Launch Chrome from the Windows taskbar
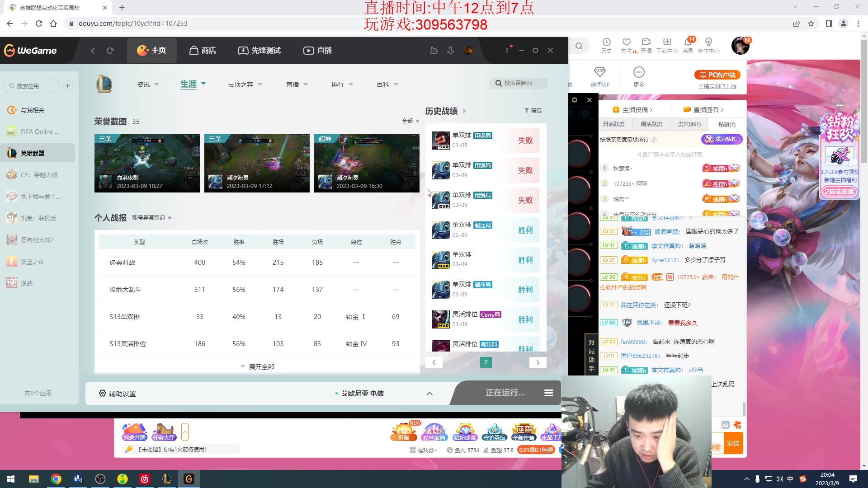 click(56, 479)
